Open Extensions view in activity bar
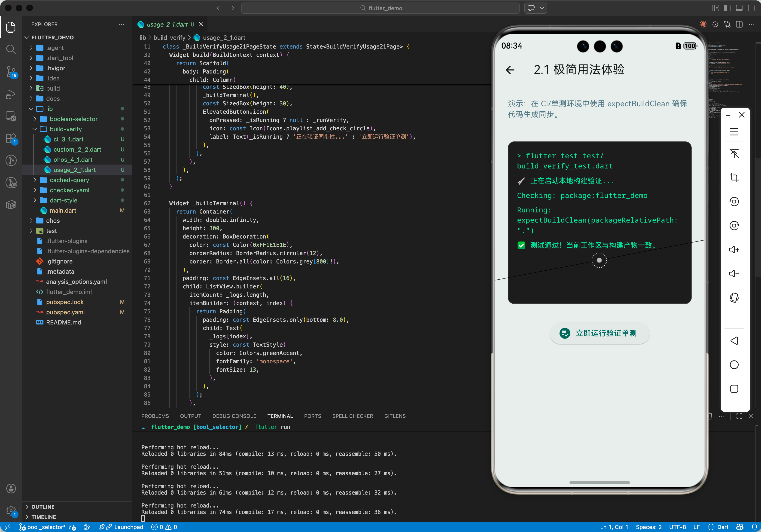 pos(11,139)
